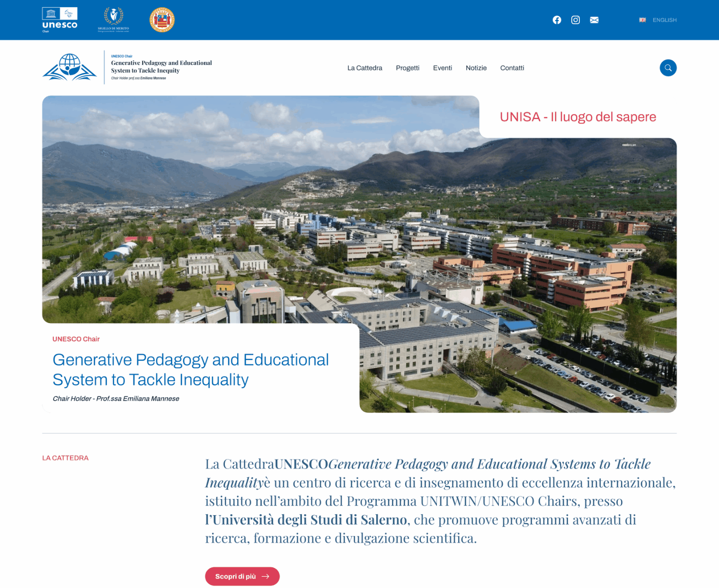The width and height of the screenshot is (719, 588).
Task: Open the La Cattedra menu item
Action: point(364,68)
